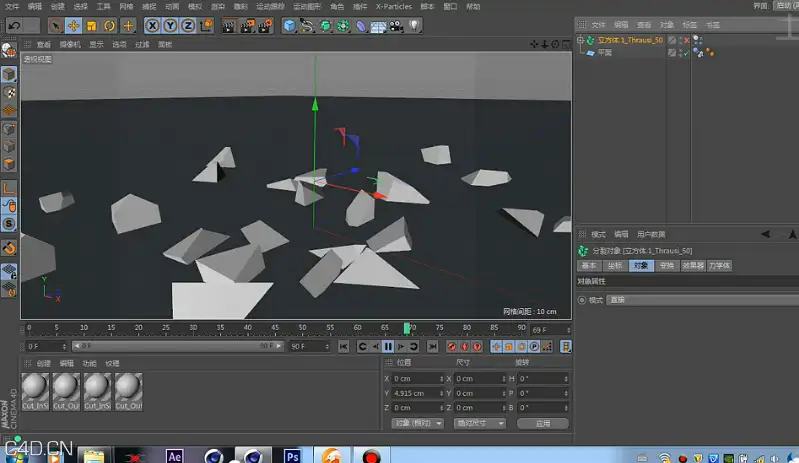Click the 应用 apply button
Screen dimensions: 799x463
click(x=543, y=423)
